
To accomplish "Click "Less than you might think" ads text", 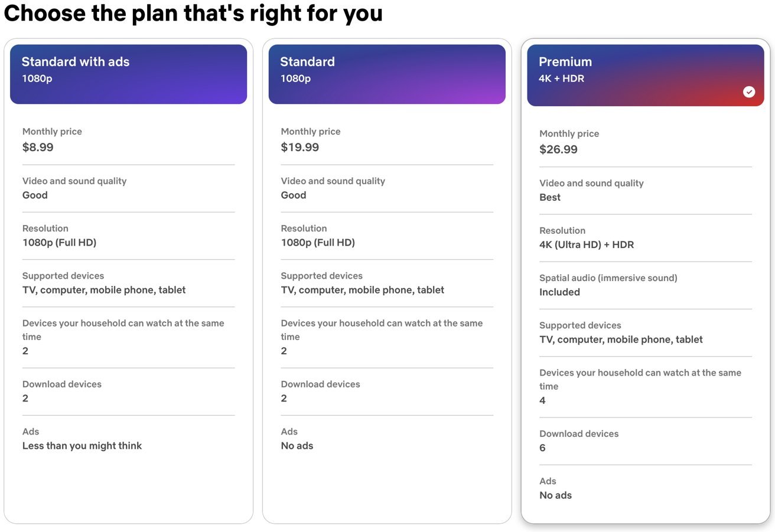I will click(x=82, y=446).
